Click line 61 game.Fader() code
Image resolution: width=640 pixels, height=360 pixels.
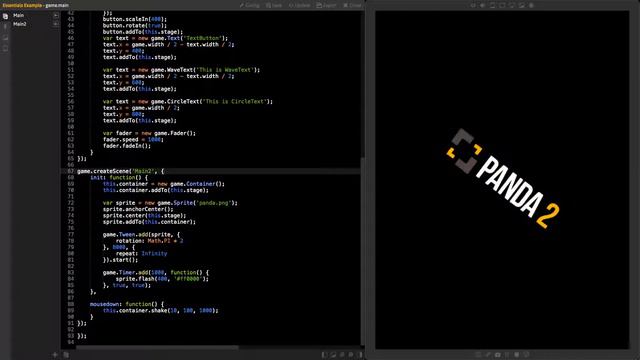[x=149, y=133]
